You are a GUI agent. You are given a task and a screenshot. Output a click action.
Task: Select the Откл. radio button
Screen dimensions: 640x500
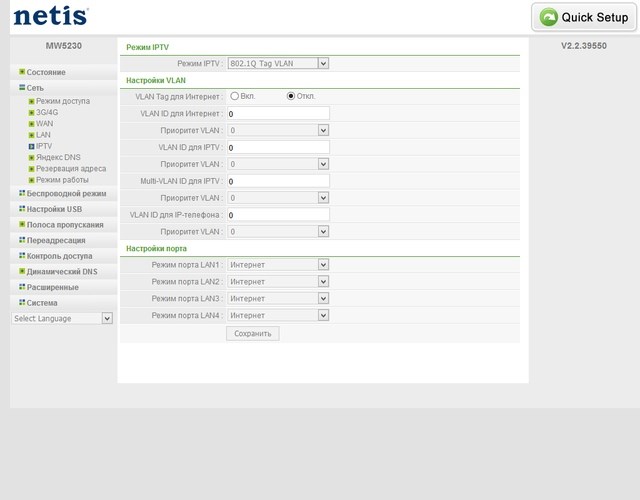[x=291, y=96]
